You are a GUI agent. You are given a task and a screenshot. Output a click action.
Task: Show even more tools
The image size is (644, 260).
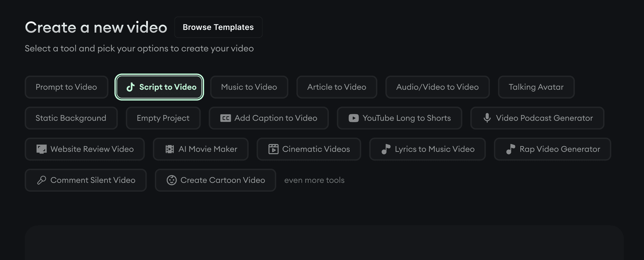click(314, 180)
